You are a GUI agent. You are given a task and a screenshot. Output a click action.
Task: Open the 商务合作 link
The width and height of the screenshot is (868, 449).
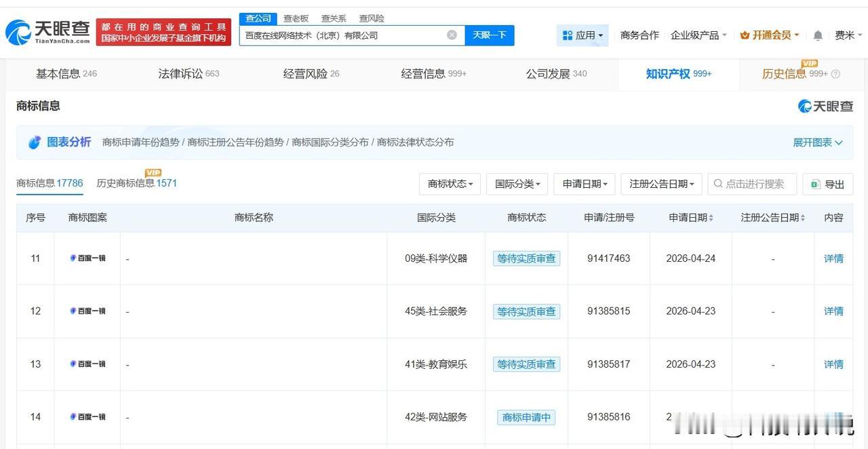click(x=639, y=35)
